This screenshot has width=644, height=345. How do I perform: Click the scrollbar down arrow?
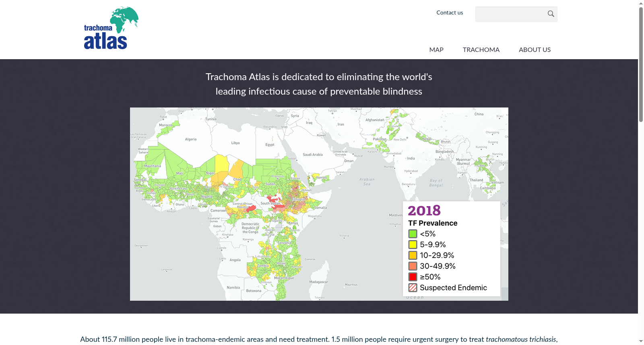641,341
